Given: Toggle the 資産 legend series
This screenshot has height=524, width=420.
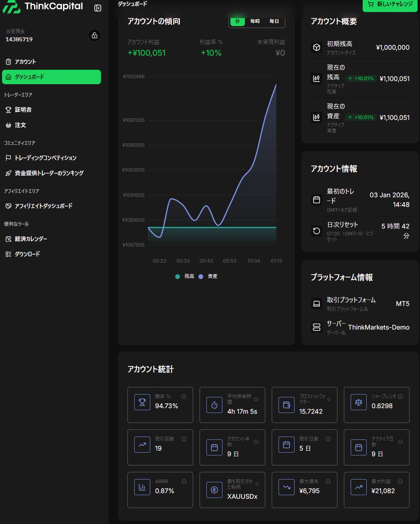Looking at the screenshot, I should coord(208,276).
